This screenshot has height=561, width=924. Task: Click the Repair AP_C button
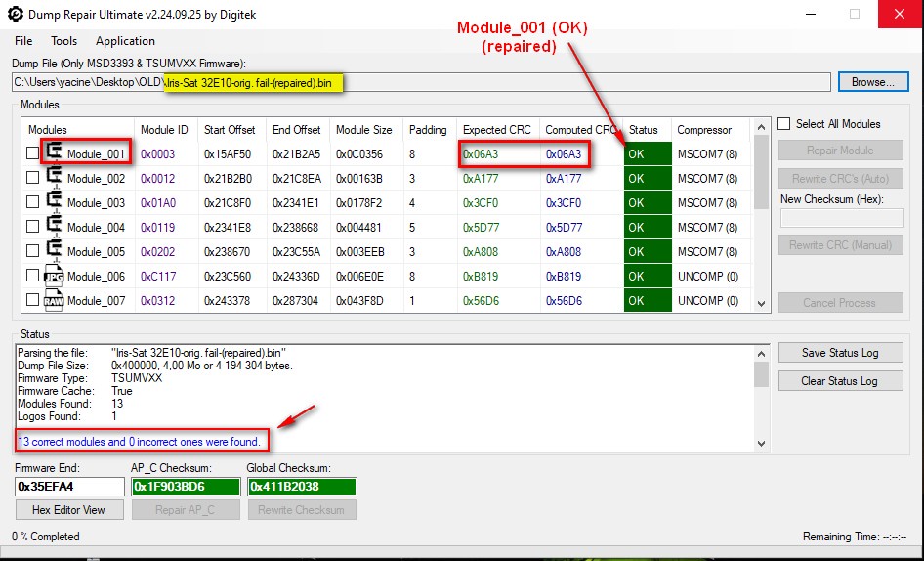pyautogui.click(x=186, y=509)
